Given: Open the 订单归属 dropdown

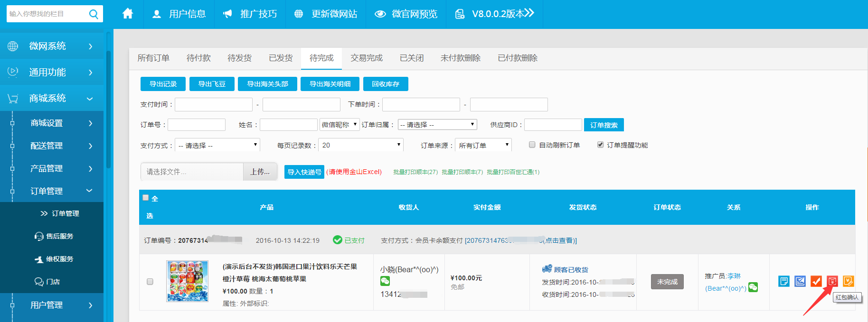Looking at the screenshot, I should 437,125.
